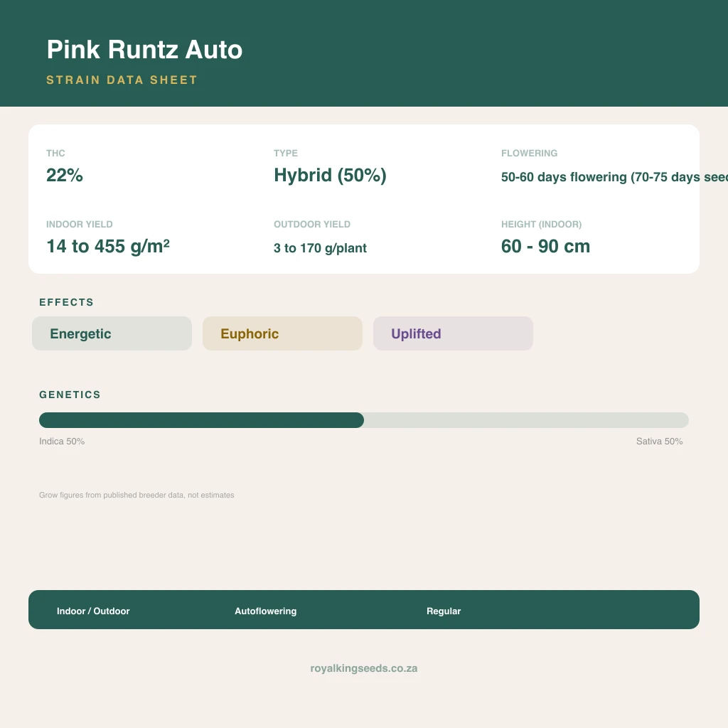
Task: Select the THC value 22%
Action: point(65,175)
